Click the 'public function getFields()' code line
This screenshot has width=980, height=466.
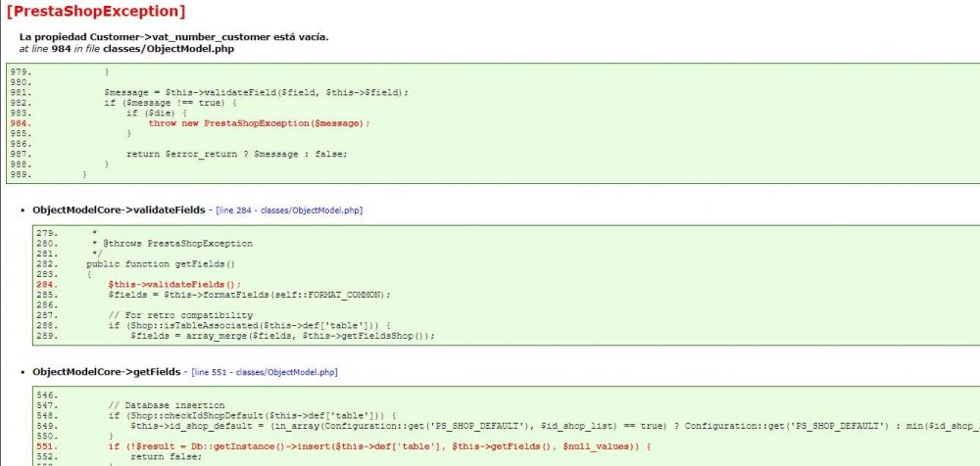(x=161, y=264)
